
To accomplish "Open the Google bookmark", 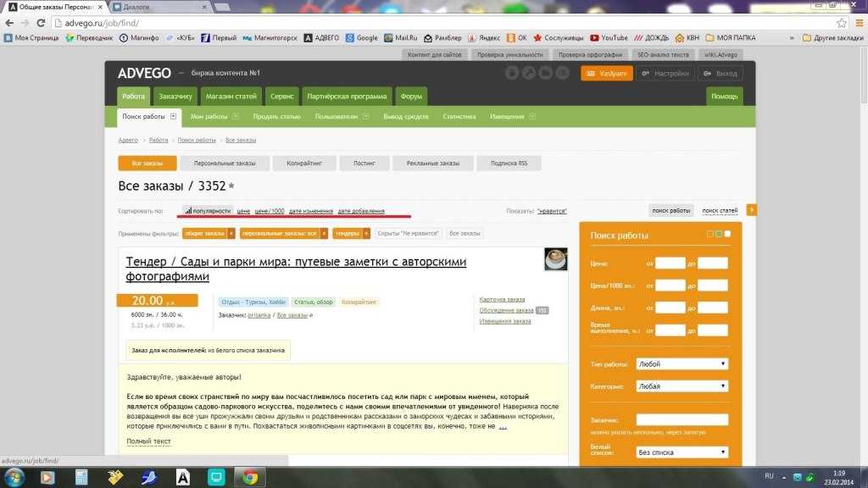I will point(361,37).
